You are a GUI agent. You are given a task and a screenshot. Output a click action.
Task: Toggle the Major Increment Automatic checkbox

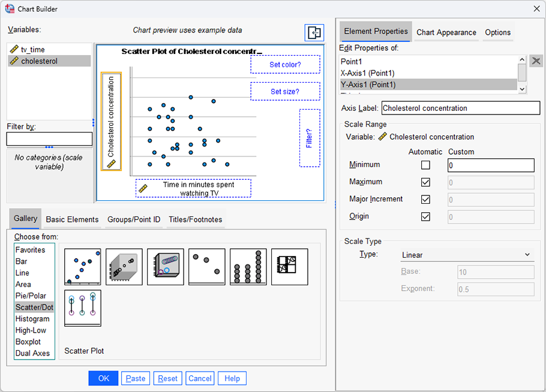(x=426, y=200)
